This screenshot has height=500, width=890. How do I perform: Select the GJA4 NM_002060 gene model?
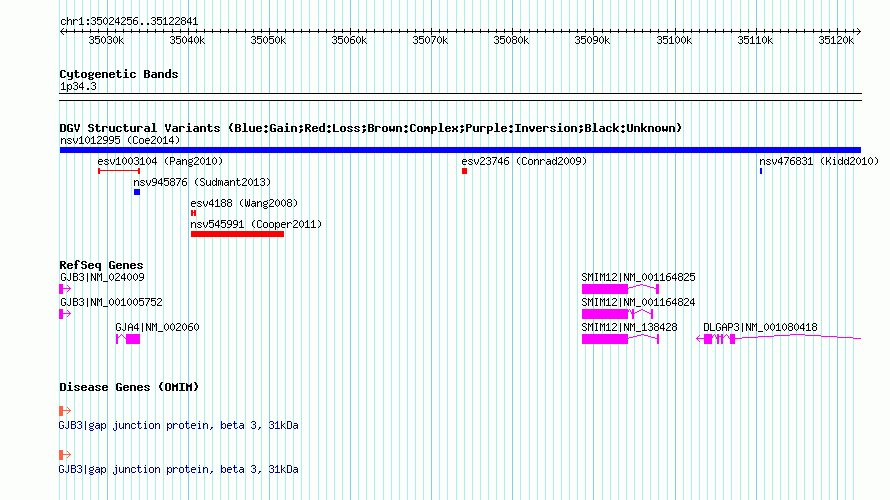(128, 339)
